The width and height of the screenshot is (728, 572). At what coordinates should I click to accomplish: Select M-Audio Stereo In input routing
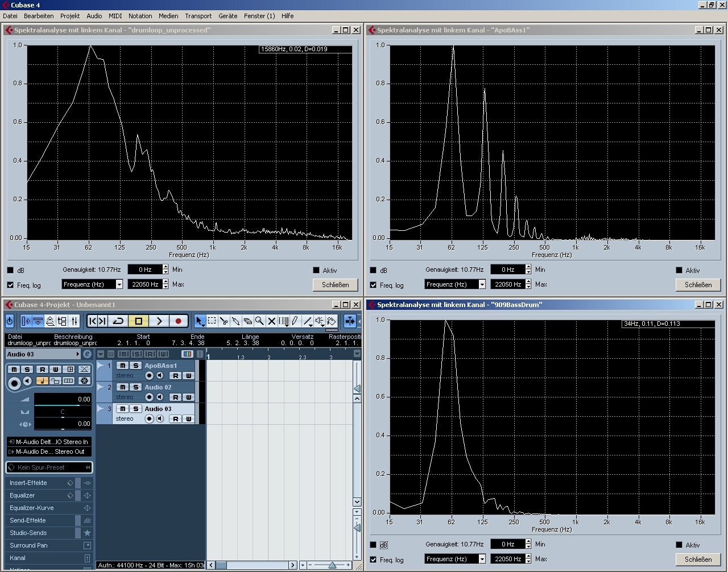coord(49,442)
